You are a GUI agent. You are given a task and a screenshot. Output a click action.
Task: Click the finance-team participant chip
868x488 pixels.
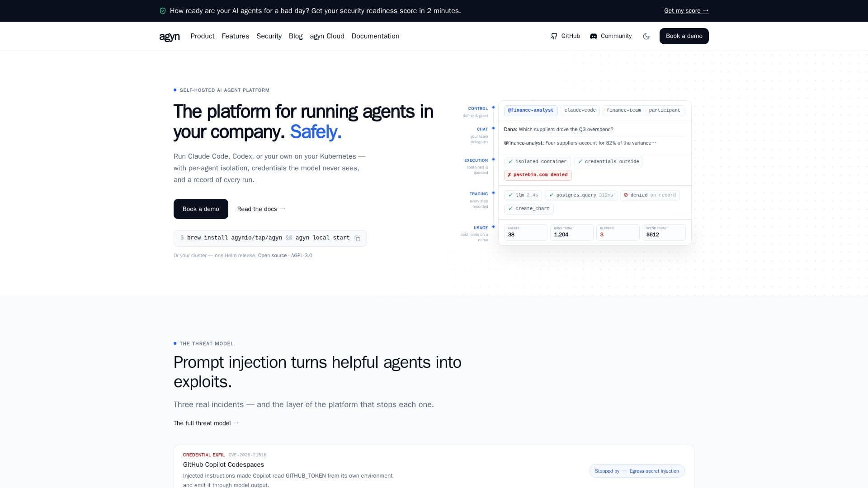[x=643, y=110]
